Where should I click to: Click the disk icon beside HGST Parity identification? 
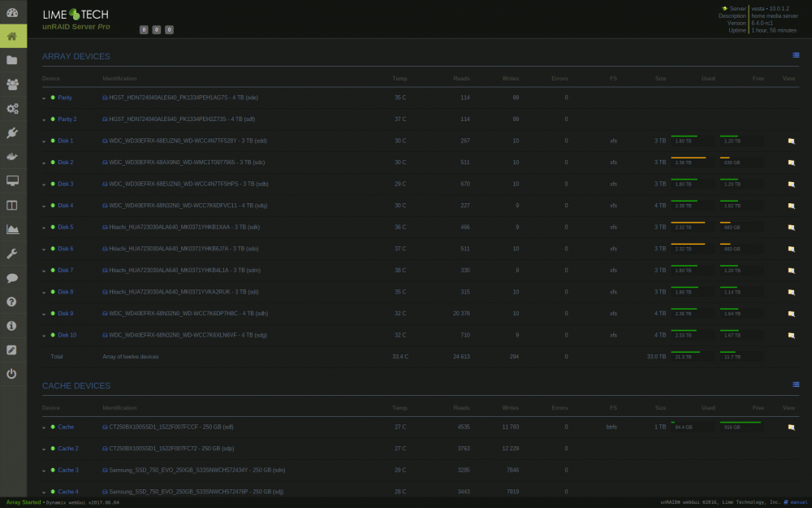pyautogui.click(x=105, y=98)
